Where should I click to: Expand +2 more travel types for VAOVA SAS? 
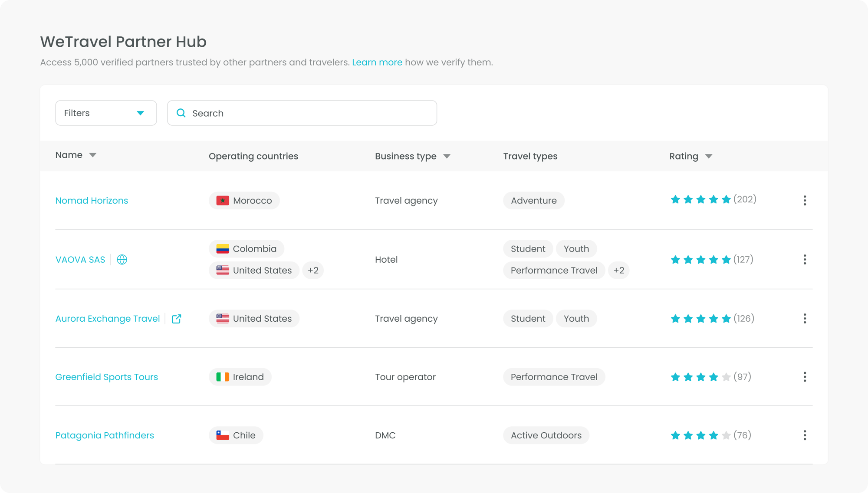coord(618,271)
